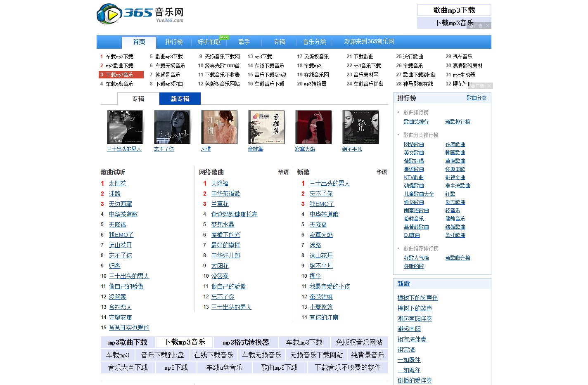Open the 轻音乐 category link
The height and width of the screenshot is (385, 588).
pos(453,210)
